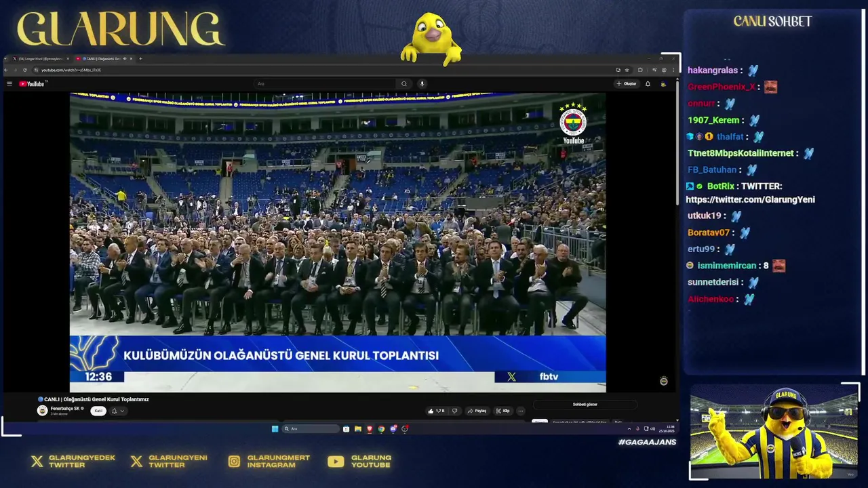Screen dimensions: 868x488
Task: Click the webcam mascot thumbnail
Action: pyautogui.click(x=774, y=433)
